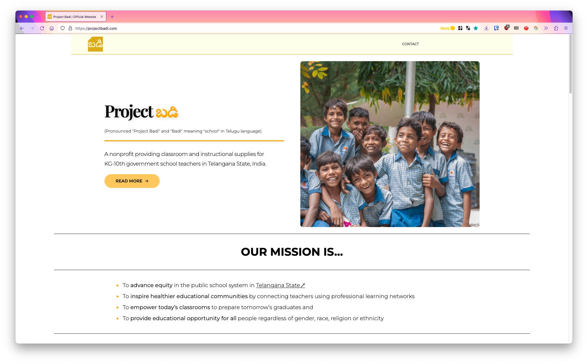
Task: Reload the current page
Action: pos(42,28)
